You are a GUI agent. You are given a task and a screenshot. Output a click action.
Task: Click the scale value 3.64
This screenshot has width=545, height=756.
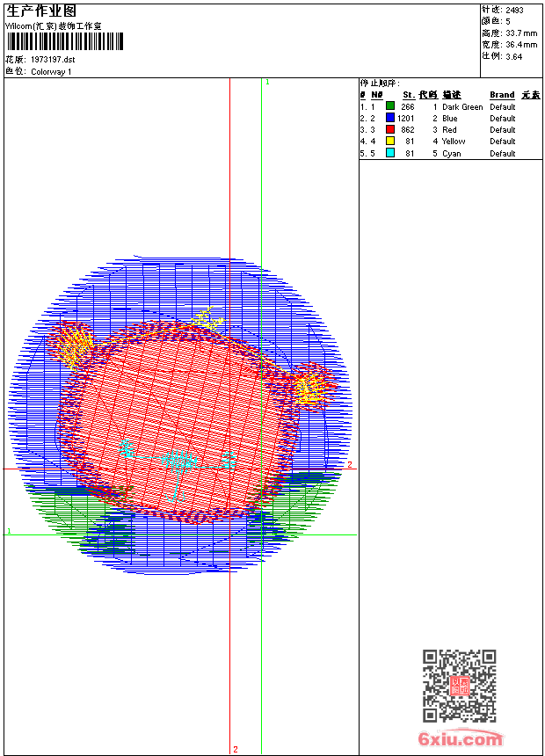(x=514, y=56)
